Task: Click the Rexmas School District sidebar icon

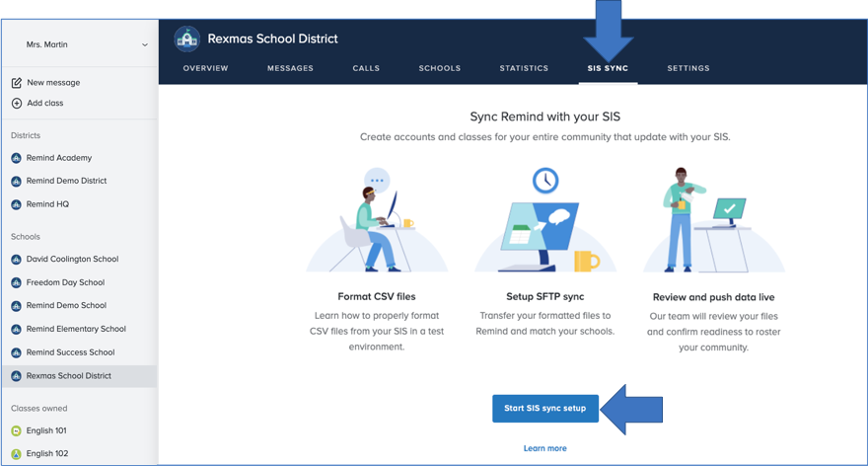Action: (x=16, y=376)
